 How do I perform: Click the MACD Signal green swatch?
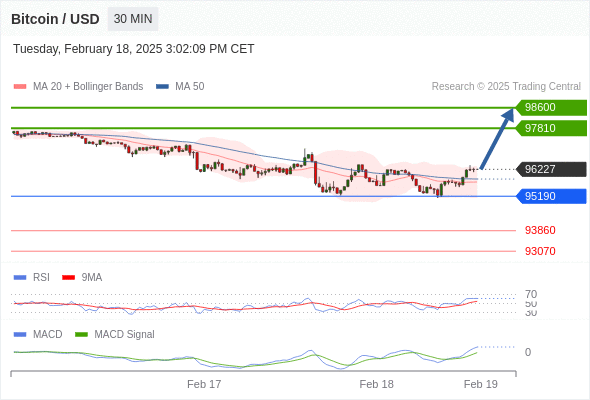pos(82,334)
